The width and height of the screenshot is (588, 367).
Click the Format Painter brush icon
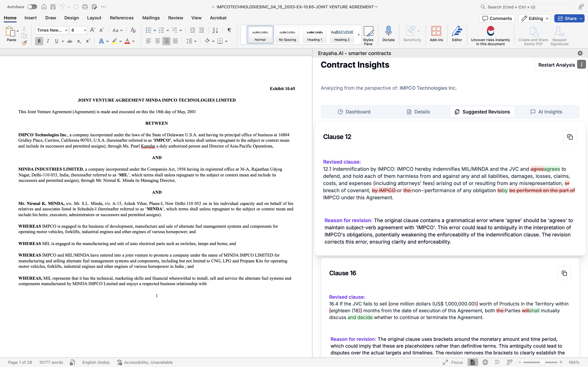coord(24,43)
